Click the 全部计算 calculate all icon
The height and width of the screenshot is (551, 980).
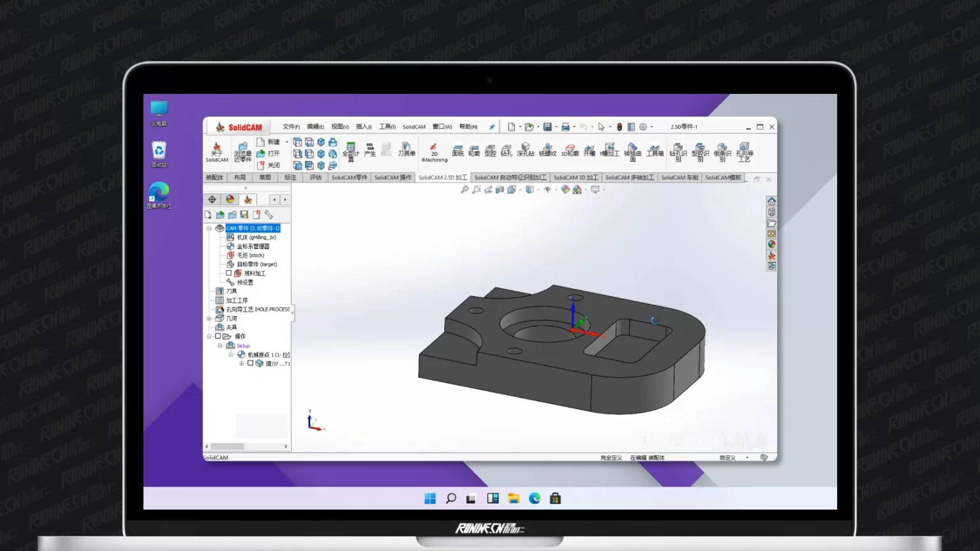[350, 152]
